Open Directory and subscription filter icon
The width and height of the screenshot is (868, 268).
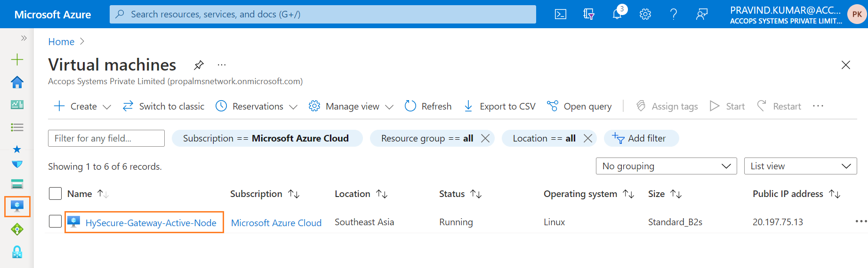coord(589,14)
